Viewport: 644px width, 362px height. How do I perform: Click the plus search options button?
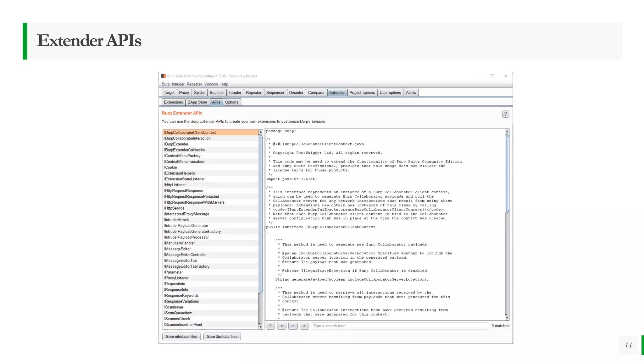293,326
